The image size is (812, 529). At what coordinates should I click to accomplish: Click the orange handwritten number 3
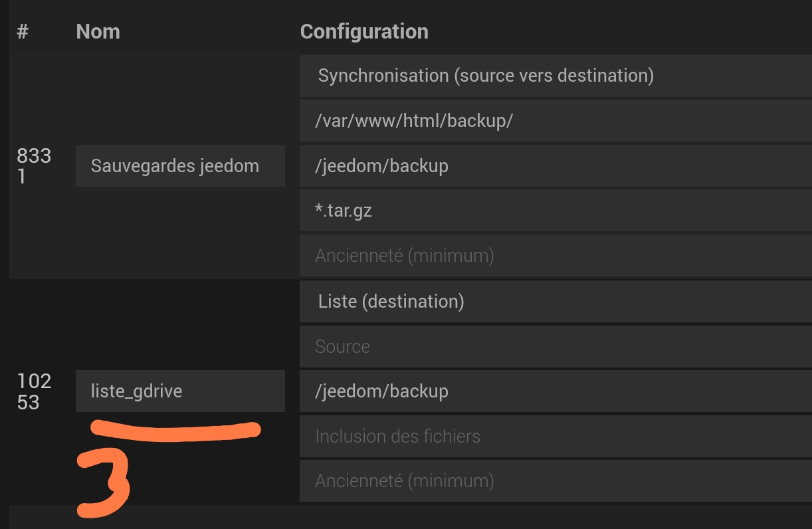pos(104,483)
